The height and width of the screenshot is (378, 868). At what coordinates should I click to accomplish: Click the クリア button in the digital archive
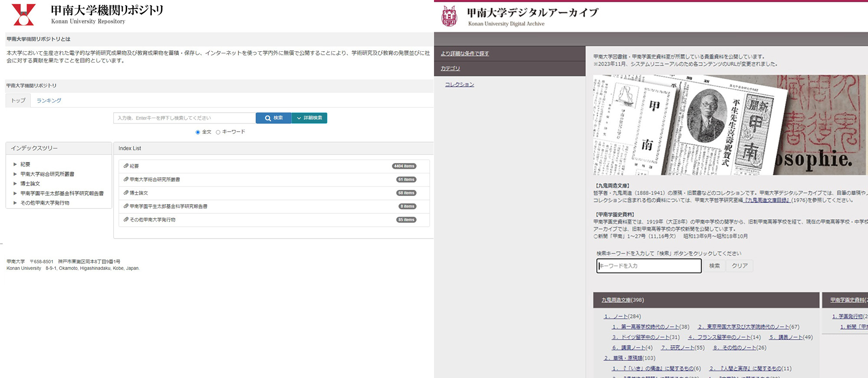tap(740, 265)
